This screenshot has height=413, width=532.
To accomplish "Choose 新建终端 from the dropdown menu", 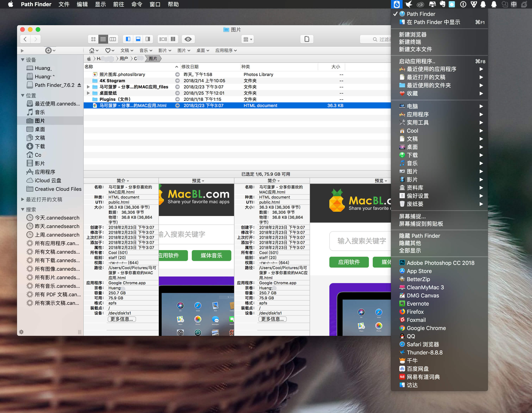I will [x=439, y=42].
